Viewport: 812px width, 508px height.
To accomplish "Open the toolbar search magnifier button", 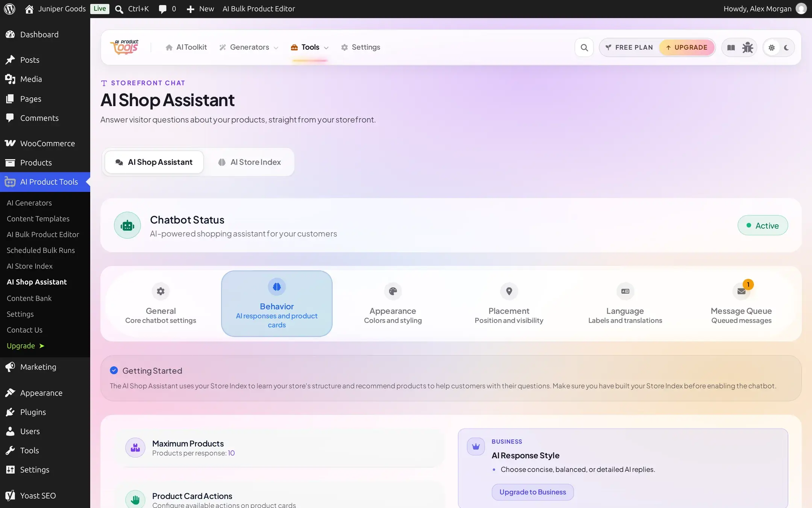I will pos(584,47).
